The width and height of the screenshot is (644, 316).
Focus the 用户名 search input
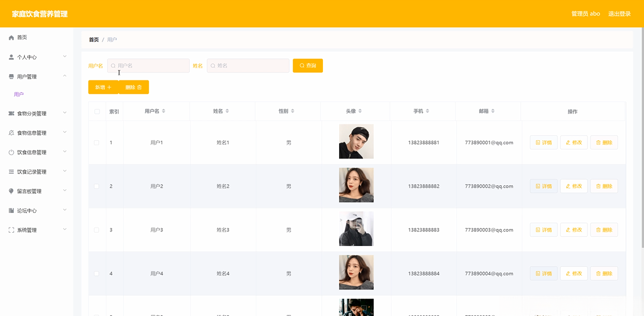click(x=148, y=66)
